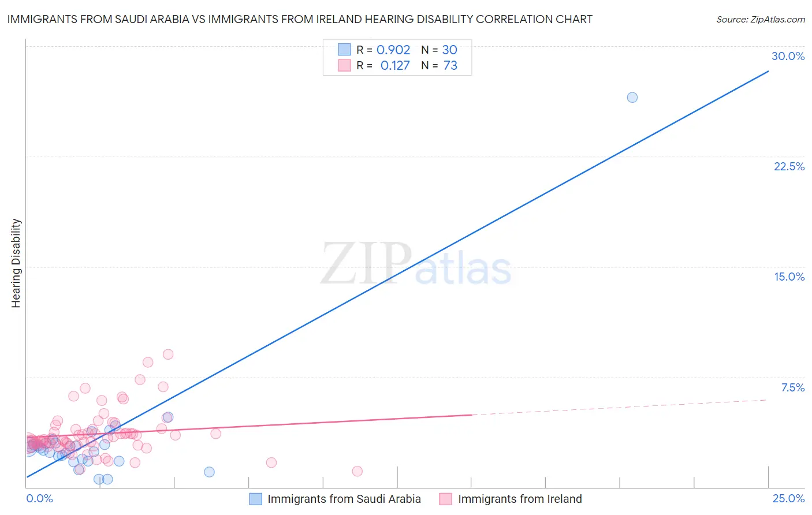812x515 pixels.
Task: Click the N = 30 sample count
Action: click(x=439, y=50)
